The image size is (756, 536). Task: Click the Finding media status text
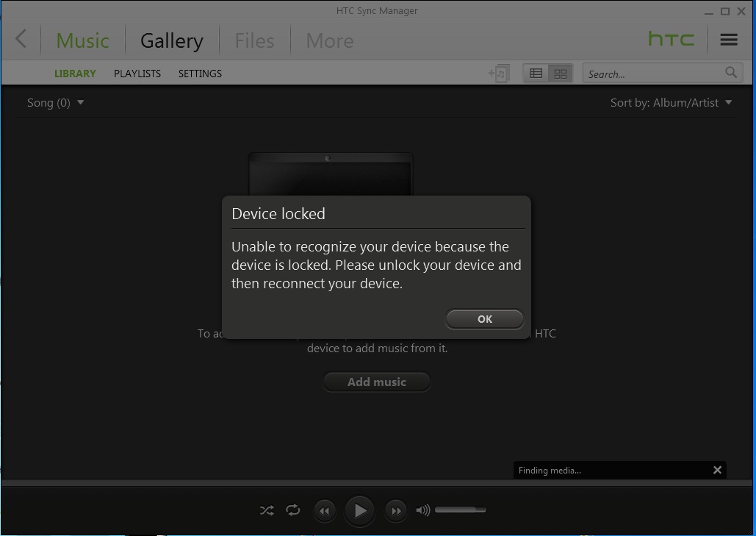point(550,471)
